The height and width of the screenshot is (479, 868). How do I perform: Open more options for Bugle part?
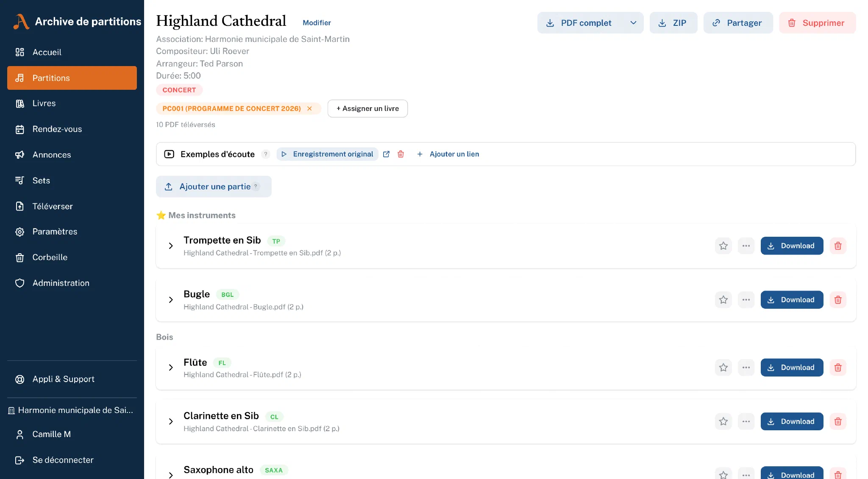click(x=746, y=300)
